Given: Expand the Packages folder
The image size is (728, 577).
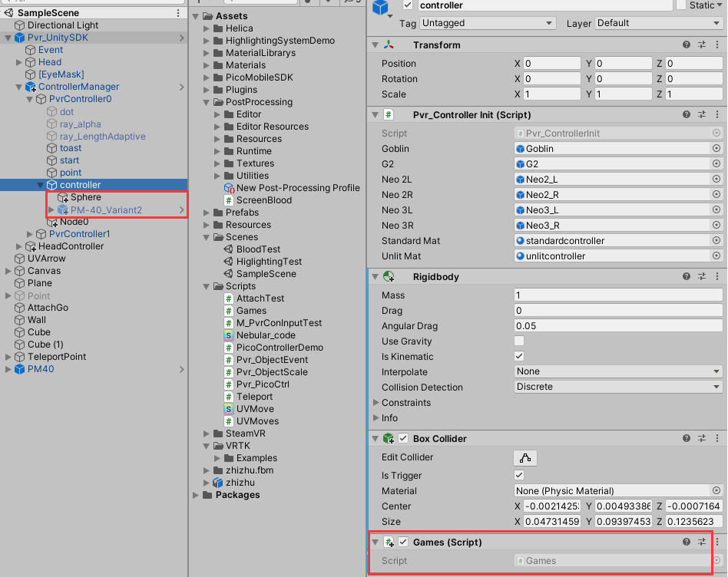Looking at the screenshot, I should coord(196,495).
